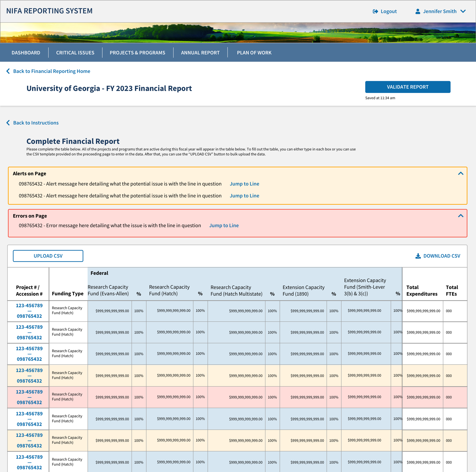Screen dimensions: 476x472
Task: Click the user profile silhouette icon
Action: (418, 11)
